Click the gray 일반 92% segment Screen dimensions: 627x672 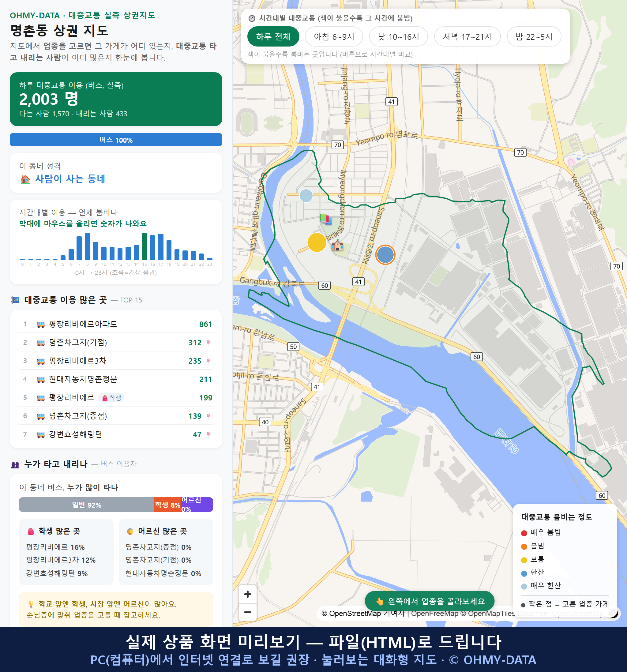pos(87,505)
